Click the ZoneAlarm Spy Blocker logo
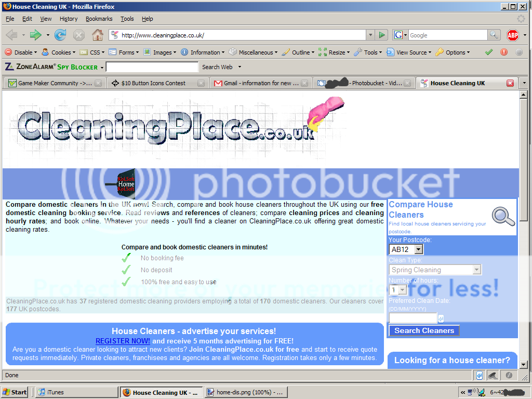 point(51,67)
